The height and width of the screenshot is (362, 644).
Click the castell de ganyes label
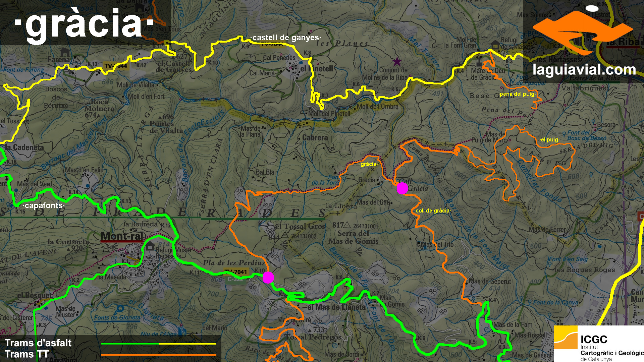(x=285, y=38)
